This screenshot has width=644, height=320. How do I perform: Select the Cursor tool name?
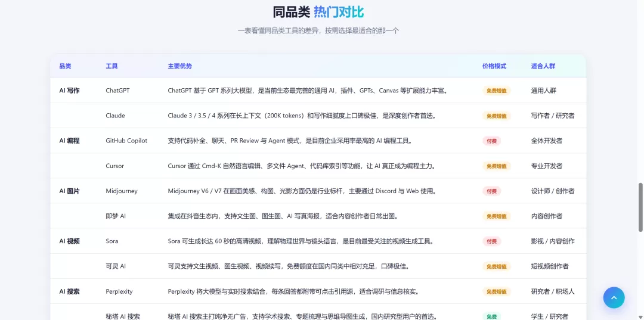click(114, 166)
